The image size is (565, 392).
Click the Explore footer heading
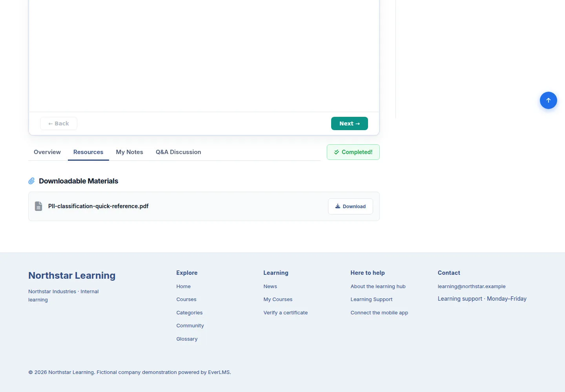pos(187,273)
